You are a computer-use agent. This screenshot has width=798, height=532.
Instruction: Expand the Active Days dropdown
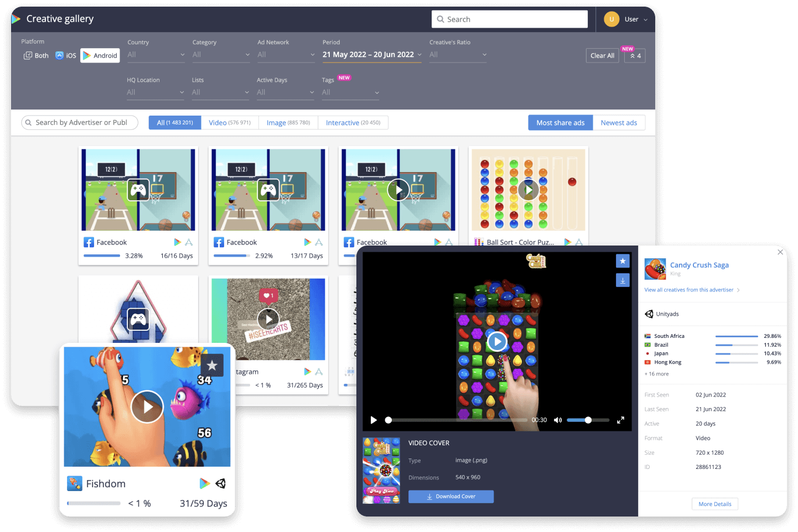pyautogui.click(x=286, y=92)
